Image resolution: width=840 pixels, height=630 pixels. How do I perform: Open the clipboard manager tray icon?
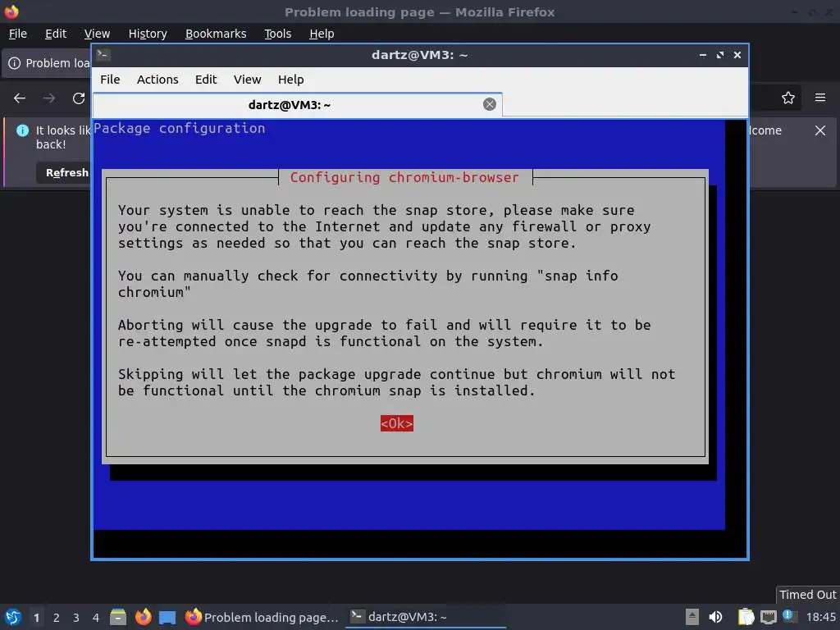[x=746, y=617]
